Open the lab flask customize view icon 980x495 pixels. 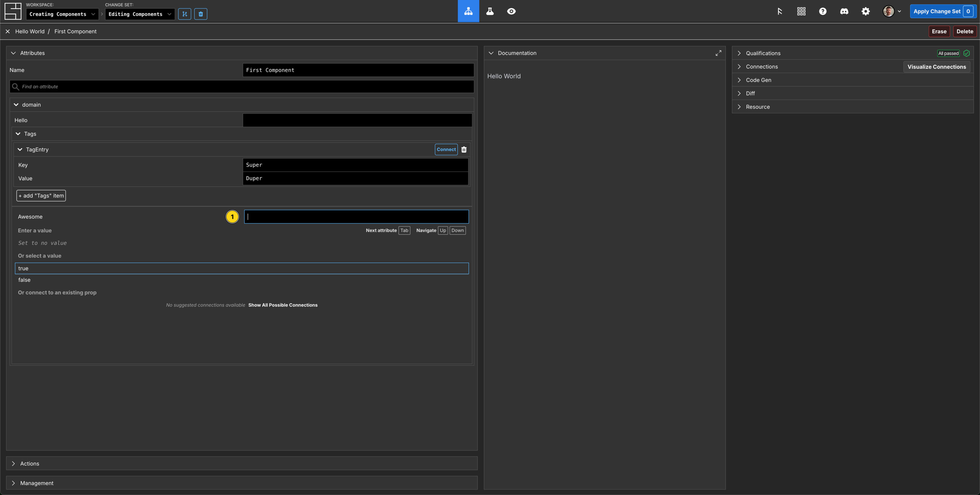pos(490,11)
